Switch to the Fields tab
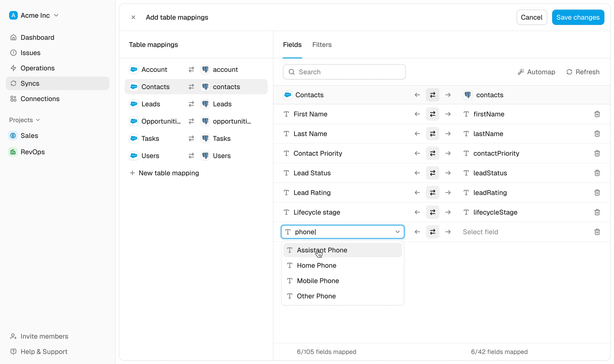614x364 pixels. 292,45
